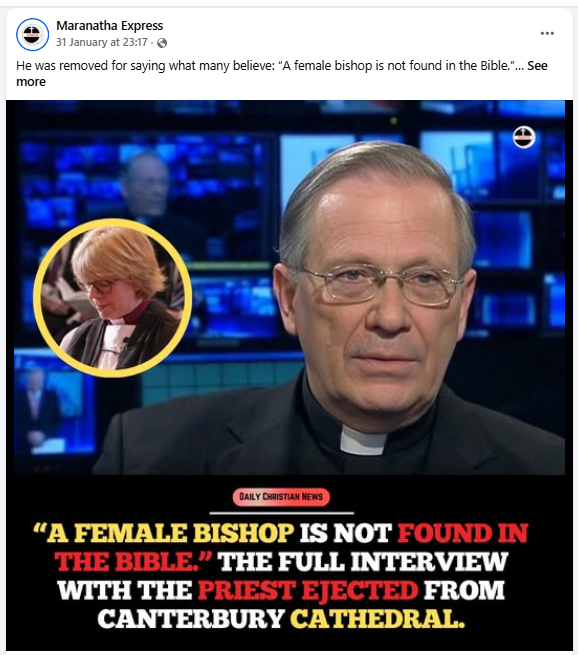The width and height of the screenshot is (578, 655).
Task: Click the red "PRIEST EJECTED" headline words
Action: [x=308, y=590]
